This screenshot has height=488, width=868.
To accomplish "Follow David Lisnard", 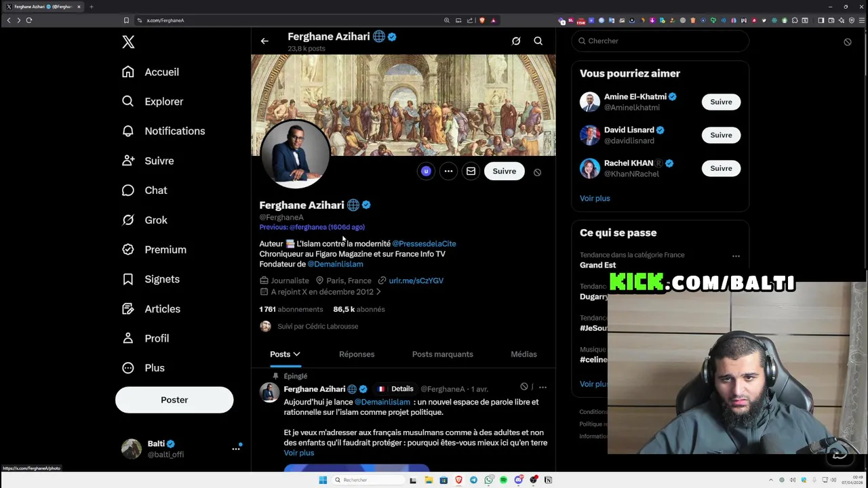I will point(721,136).
